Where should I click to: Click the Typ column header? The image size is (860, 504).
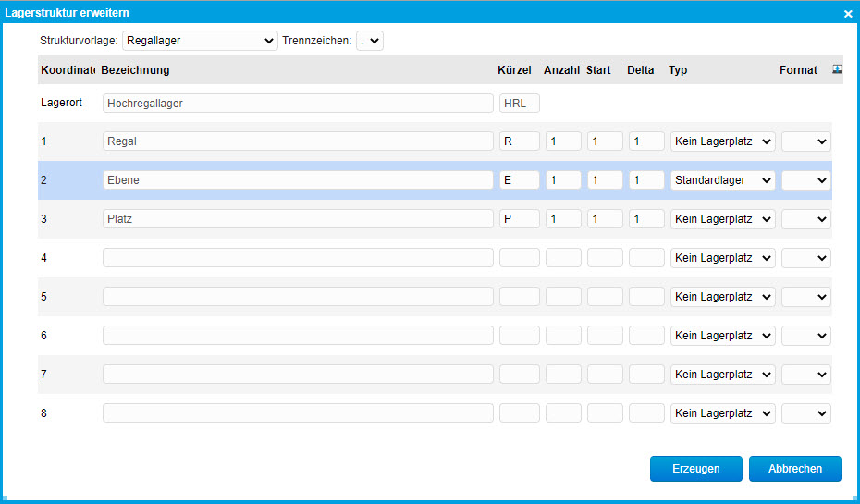(x=678, y=70)
